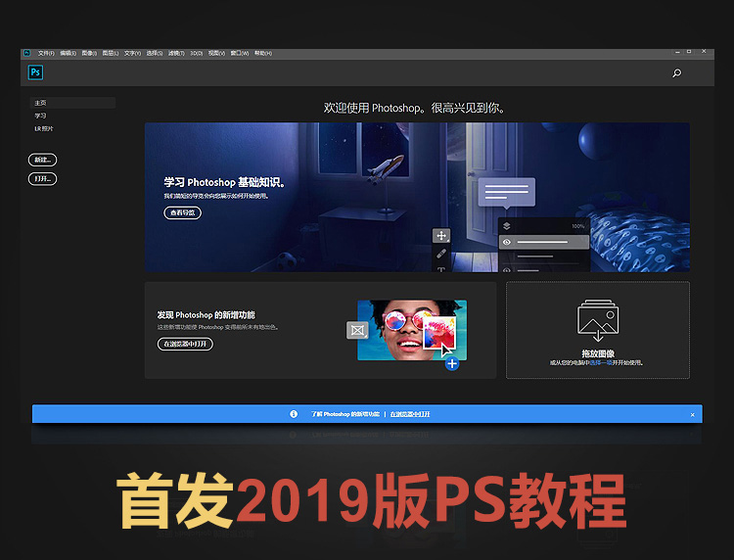The width and height of the screenshot is (734, 560).
Task: Click the speech bubble note graphic in the banner
Action: [x=507, y=193]
